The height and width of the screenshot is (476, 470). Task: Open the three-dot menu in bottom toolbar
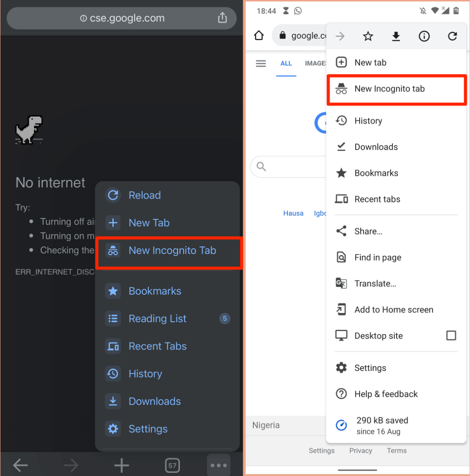pos(218,465)
